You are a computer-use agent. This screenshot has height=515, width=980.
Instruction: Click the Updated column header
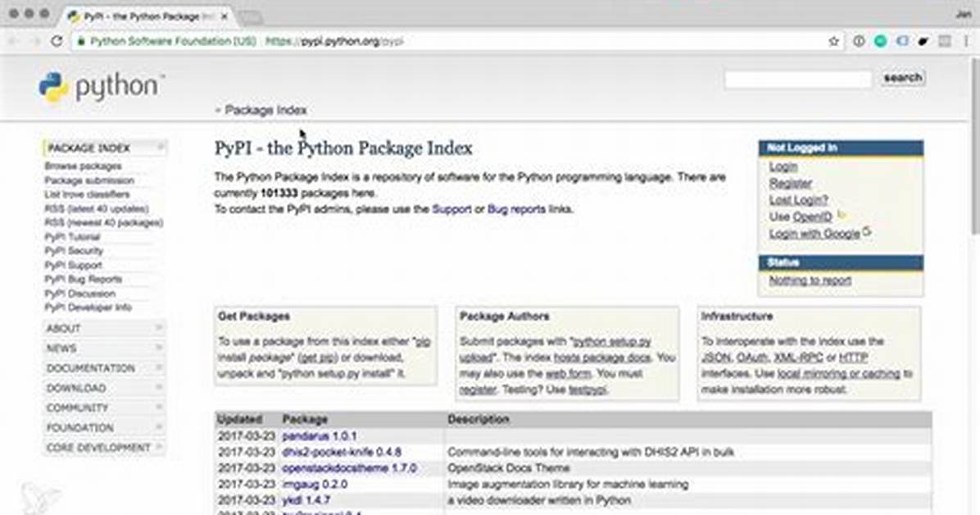(x=239, y=419)
